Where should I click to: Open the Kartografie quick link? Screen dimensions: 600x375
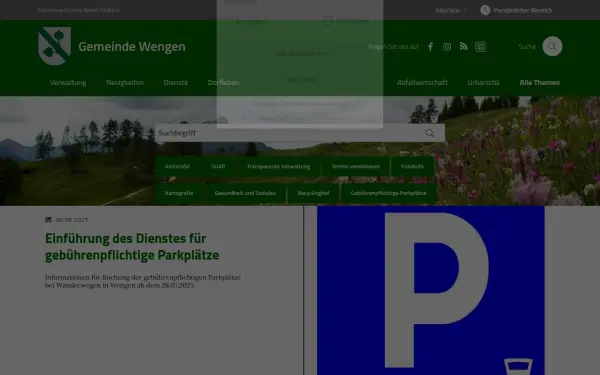179,193
